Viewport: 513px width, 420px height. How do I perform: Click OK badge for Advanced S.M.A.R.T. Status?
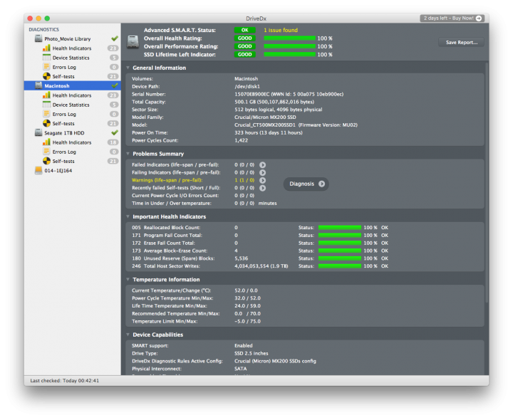(244, 30)
